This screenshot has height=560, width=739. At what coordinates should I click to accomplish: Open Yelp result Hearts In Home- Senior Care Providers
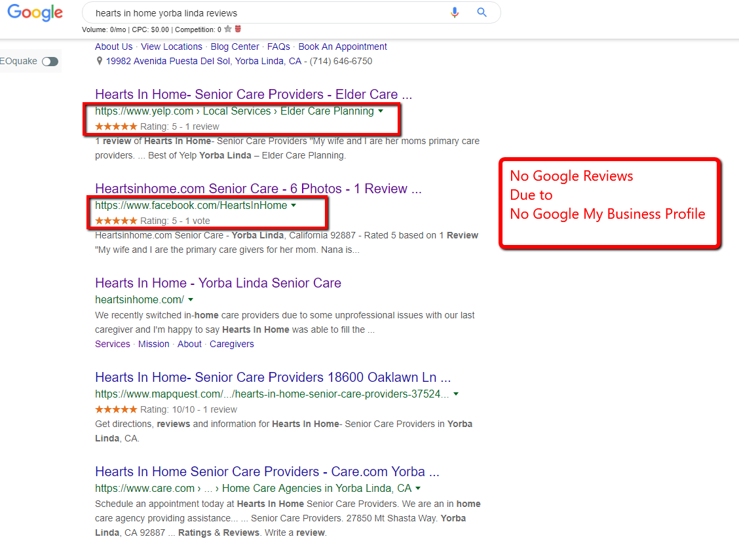(254, 94)
